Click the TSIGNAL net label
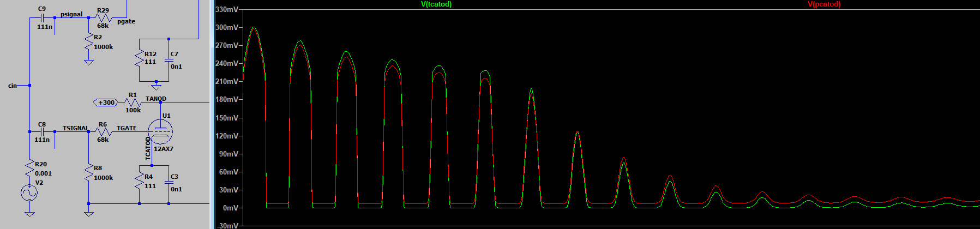 75,128
